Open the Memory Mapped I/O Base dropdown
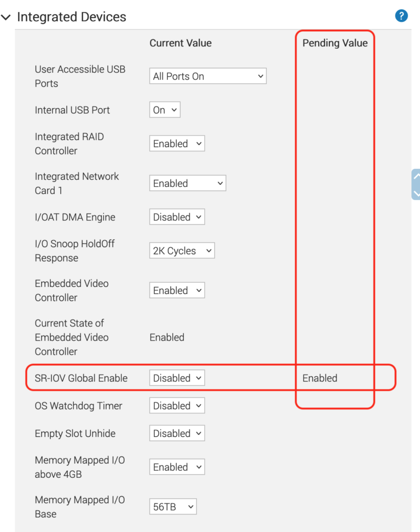 click(173, 506)
